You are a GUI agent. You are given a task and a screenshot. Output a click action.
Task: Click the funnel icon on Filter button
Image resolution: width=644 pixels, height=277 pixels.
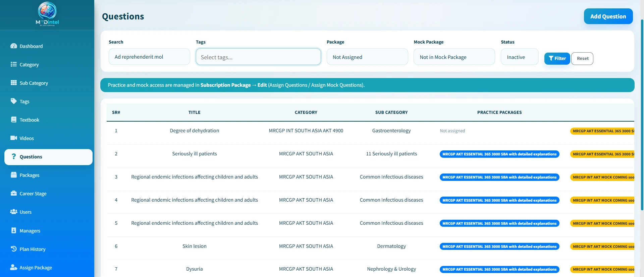pos(551,58)
